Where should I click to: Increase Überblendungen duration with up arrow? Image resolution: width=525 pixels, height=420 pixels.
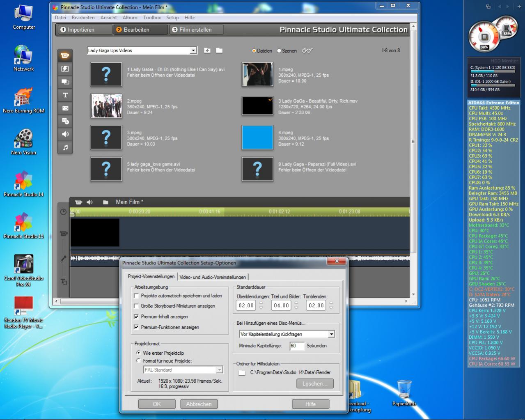[x=261, y=303]
